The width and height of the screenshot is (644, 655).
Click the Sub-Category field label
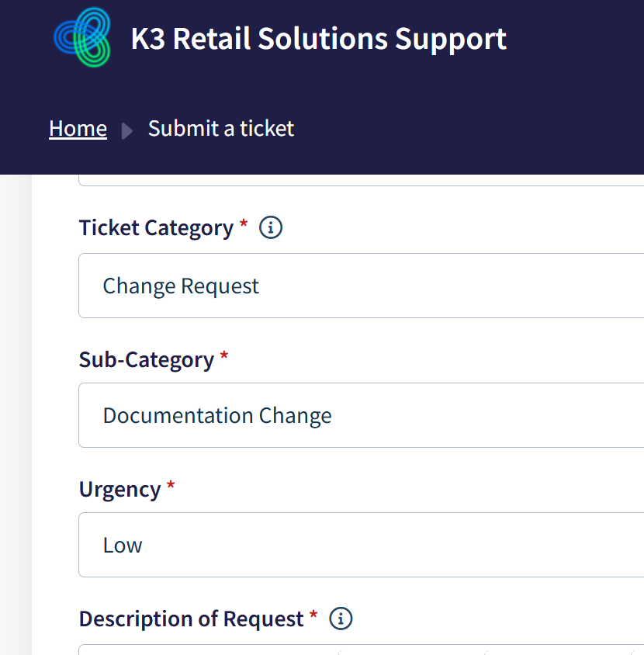[146, 359]
